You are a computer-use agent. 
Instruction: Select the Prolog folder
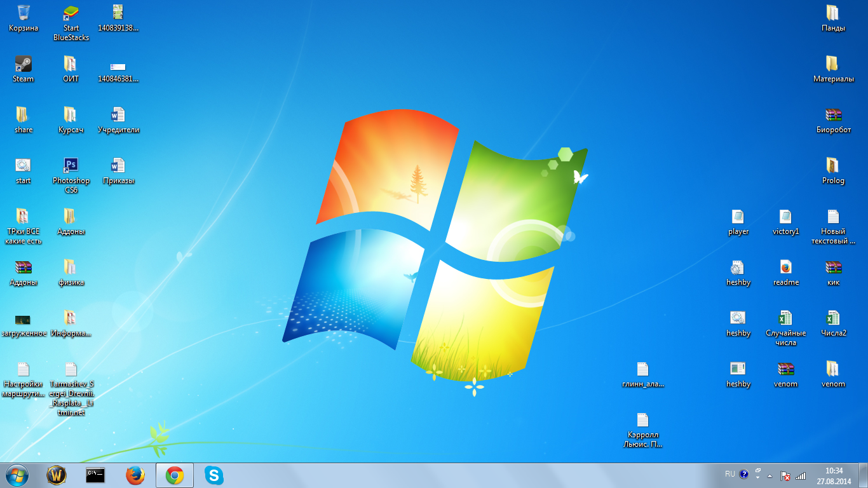coord(833,170)
